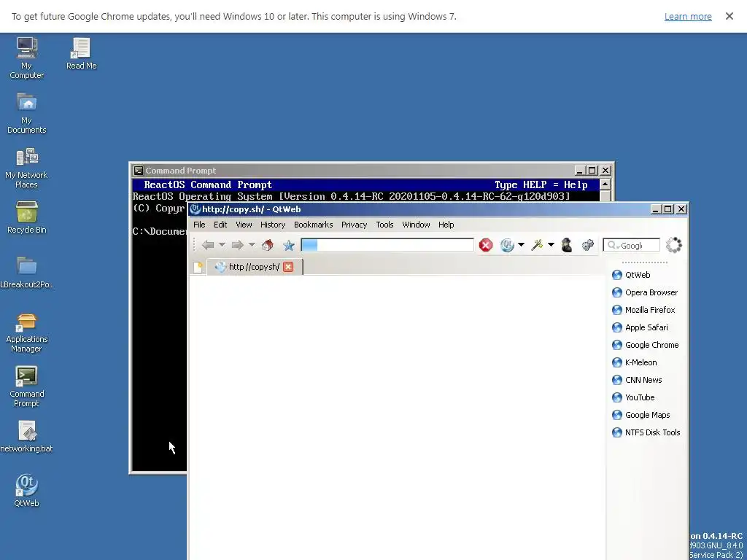
Task: Open the K-Meleon bookmark
Action: (x=634, y=362)
